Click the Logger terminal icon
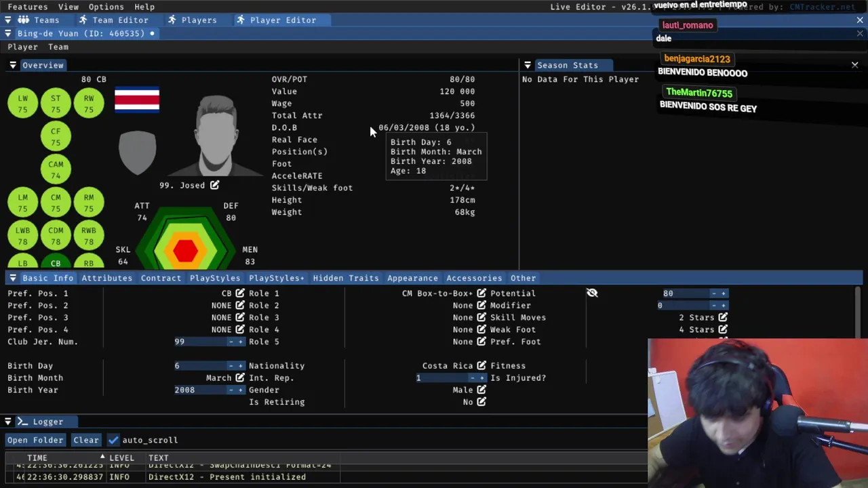Image resolution: width=868 pixels, height=488 pixels. (22, 422)
